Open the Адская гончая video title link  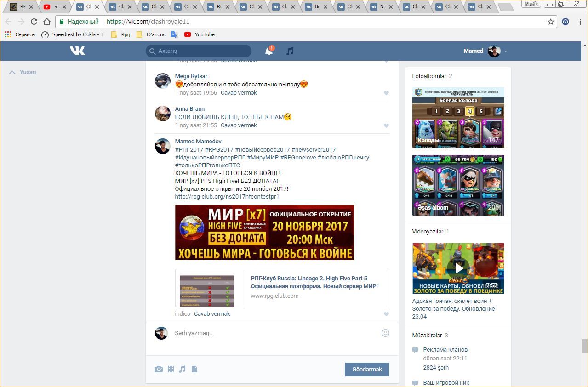453,309
